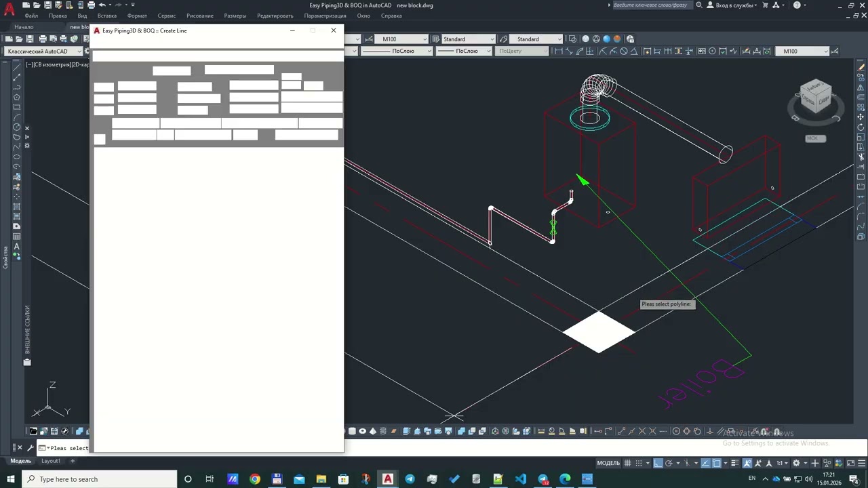
Task: Click the Workspace Switching gear icon
Action: [x=796, y=463]
